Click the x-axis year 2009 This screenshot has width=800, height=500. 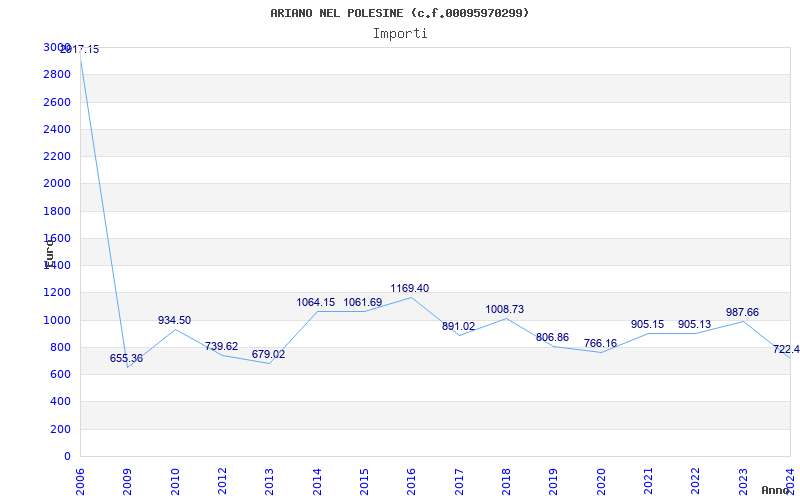[x=128, y=481]
